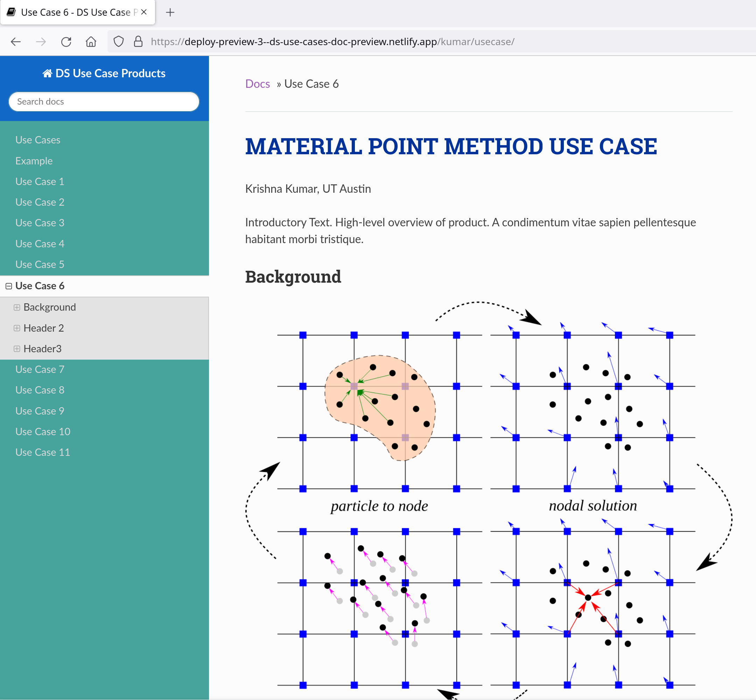Click the browser back arrow
The height and width of the screenshot is (700, 756).
pos(15,42)
